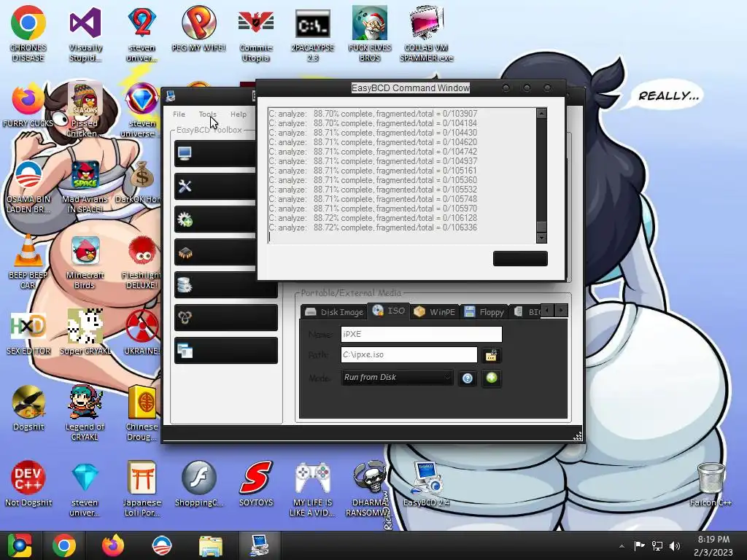The height and width of the screenshot is (560, 747).
Task: Click the Command Window scrollbar up arrow
Action: click(541, 113)
